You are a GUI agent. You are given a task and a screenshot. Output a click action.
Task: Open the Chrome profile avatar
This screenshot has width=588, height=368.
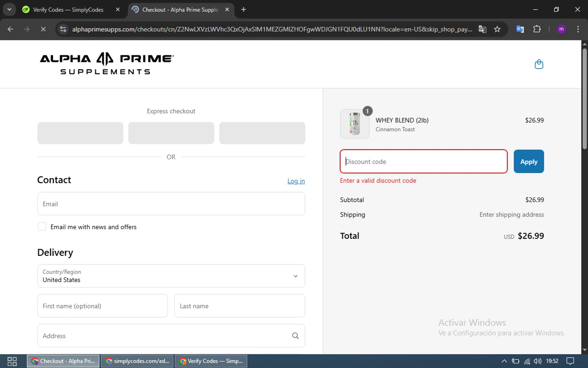click(x=561, y=29)
